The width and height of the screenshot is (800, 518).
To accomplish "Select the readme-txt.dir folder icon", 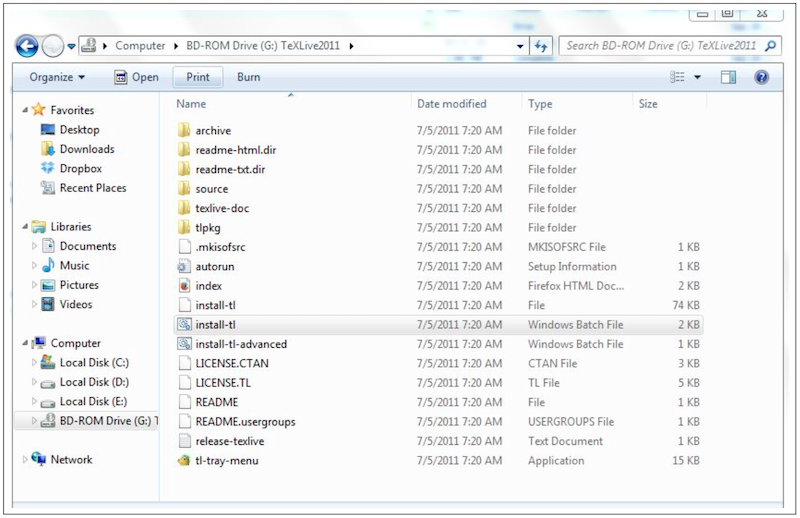I will coord(184,169).
